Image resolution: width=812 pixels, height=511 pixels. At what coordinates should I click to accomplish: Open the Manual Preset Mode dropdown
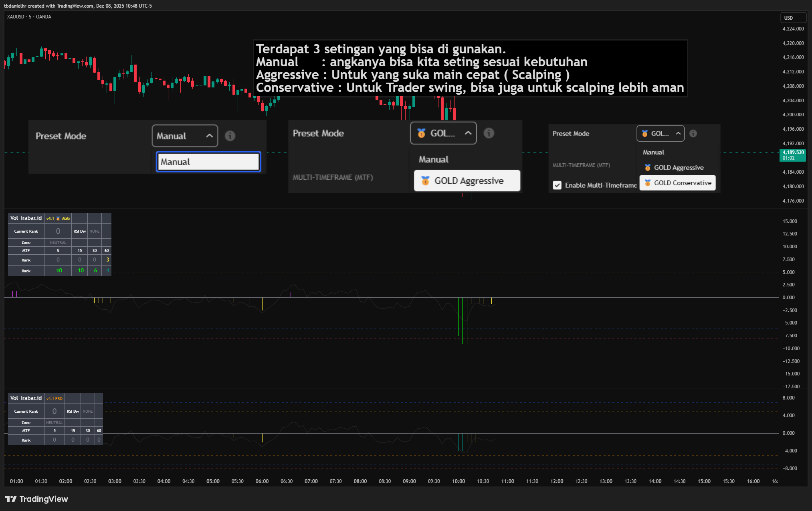[185, 136]
